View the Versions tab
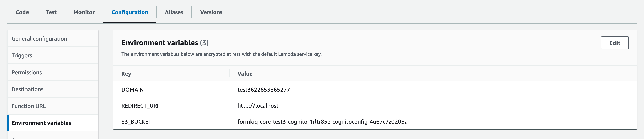The image size is (644, 139). 211,12
